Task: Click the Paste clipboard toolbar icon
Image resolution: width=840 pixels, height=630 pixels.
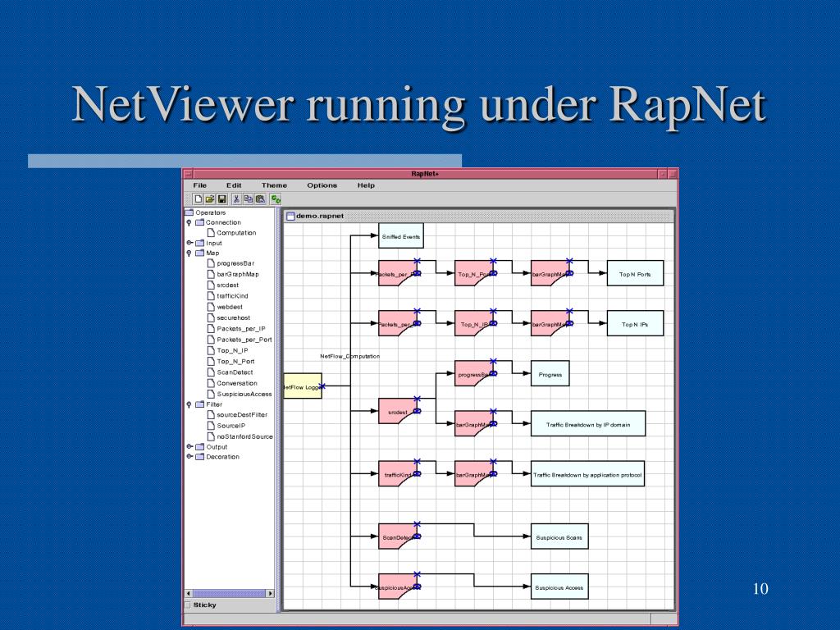Action: 260,199
